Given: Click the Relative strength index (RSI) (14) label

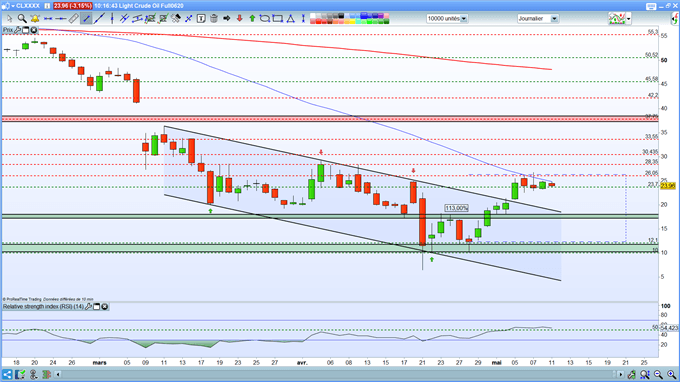Looking at the screenshot, I should tap(43, 307).
